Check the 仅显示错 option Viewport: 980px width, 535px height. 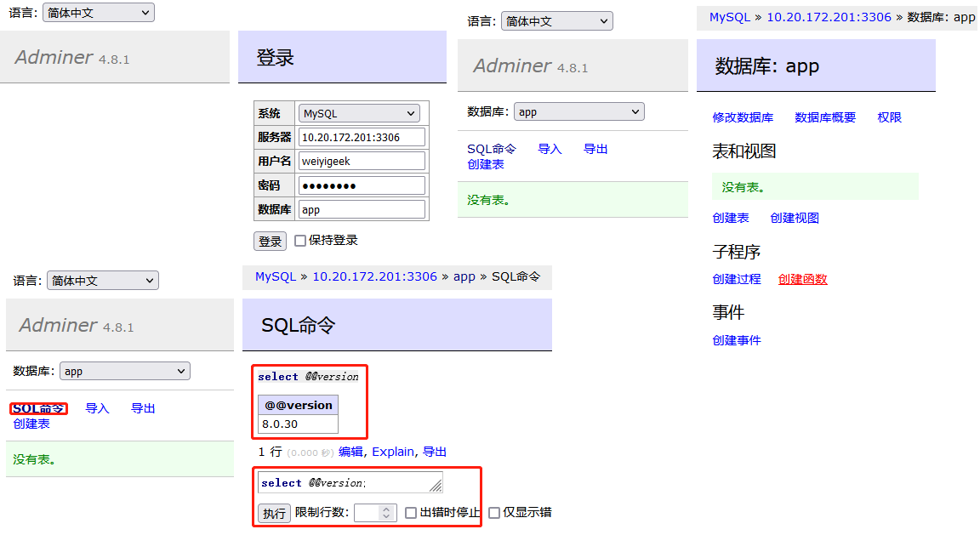(494, 513)
